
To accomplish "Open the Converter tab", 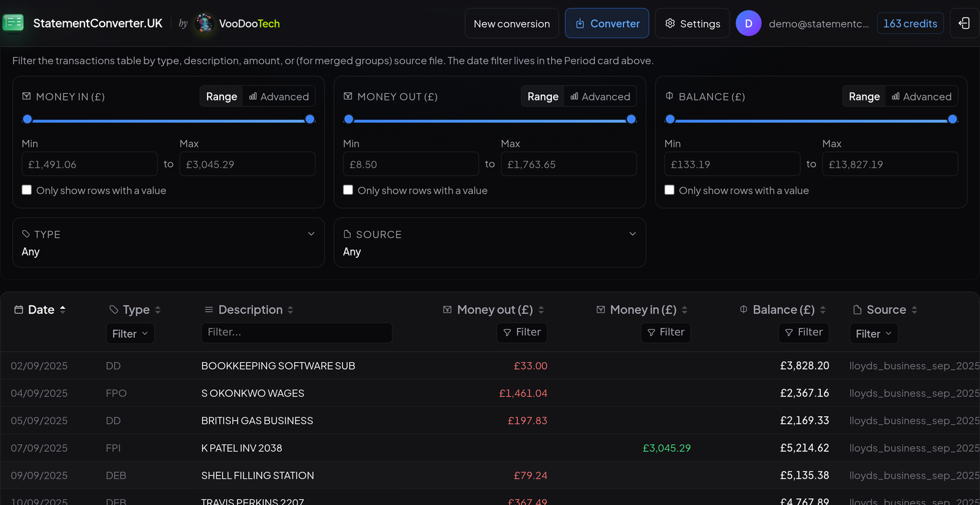I will [x=607, y=23].
